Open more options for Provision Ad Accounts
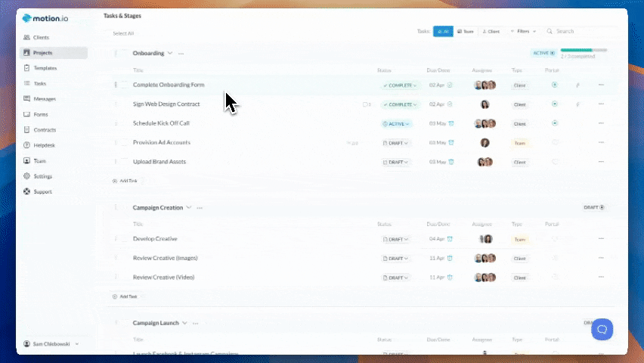 (x=601, y=142)
